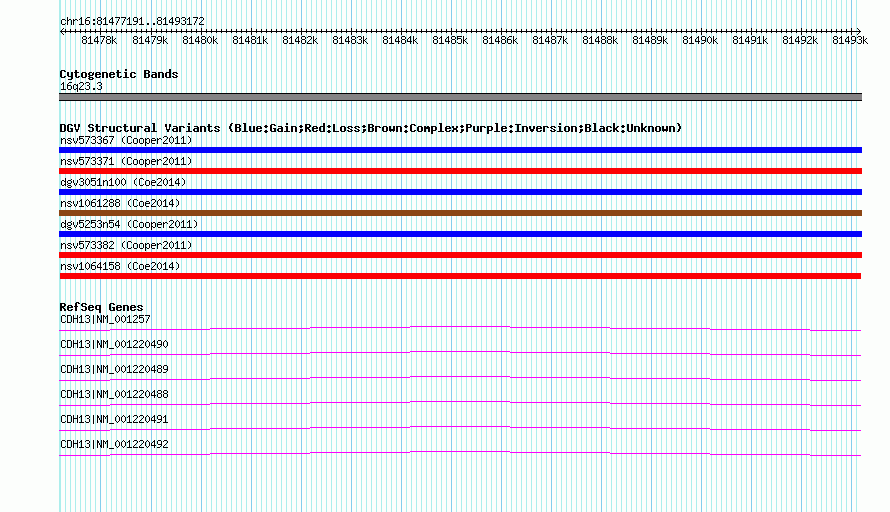Select the 16q23.3 band label
Viewport: 890px width, 512px height.
click(81, 86)
